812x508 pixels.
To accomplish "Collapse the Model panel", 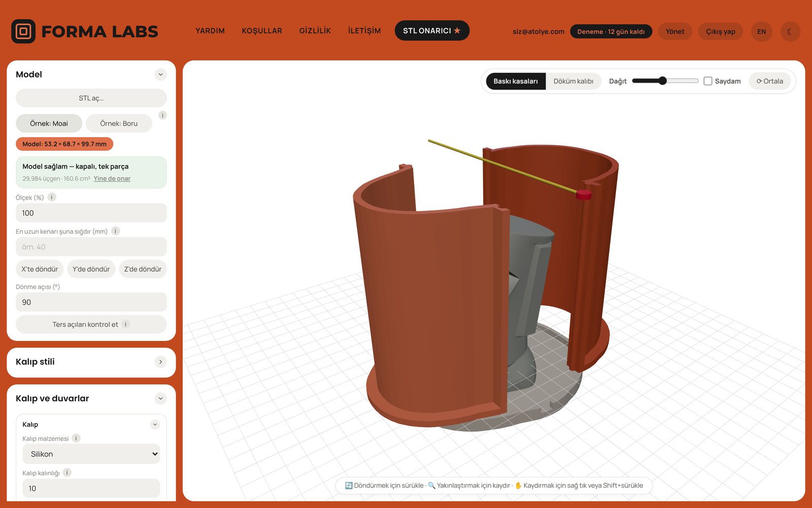I will (160, 75).
